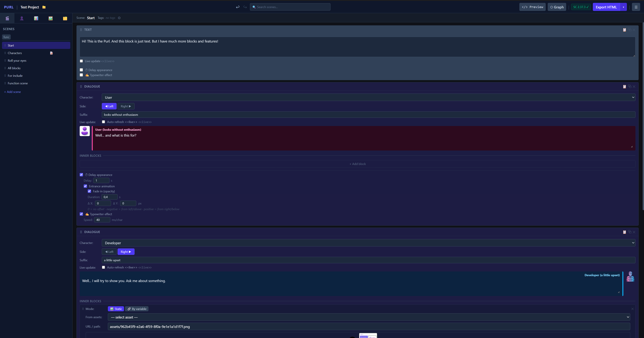Click note icon beside Characters scene
The width and height of the screenshot is (644, 338).
point(51,53)
